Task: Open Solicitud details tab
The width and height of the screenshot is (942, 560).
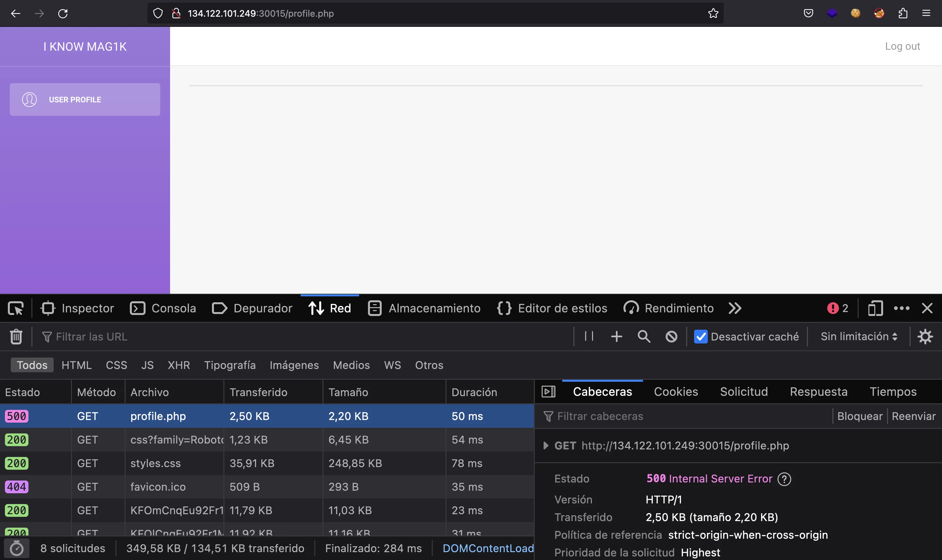Action: [743, 391]
